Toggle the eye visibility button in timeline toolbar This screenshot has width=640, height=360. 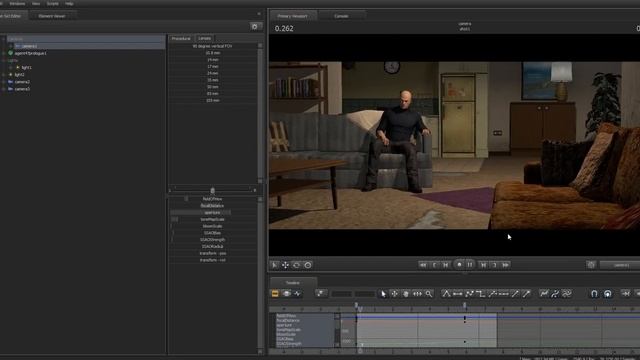point(287,293)
